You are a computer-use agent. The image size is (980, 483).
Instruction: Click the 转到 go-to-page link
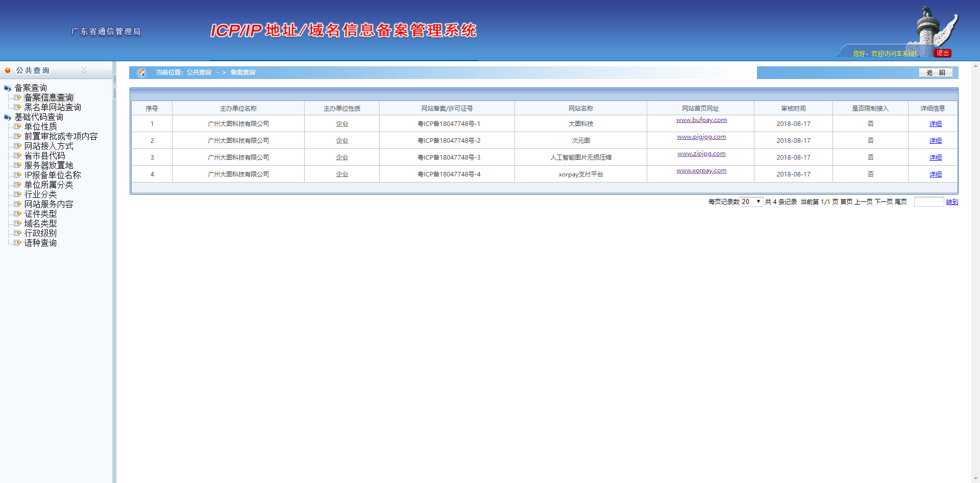tap(951, 202)
